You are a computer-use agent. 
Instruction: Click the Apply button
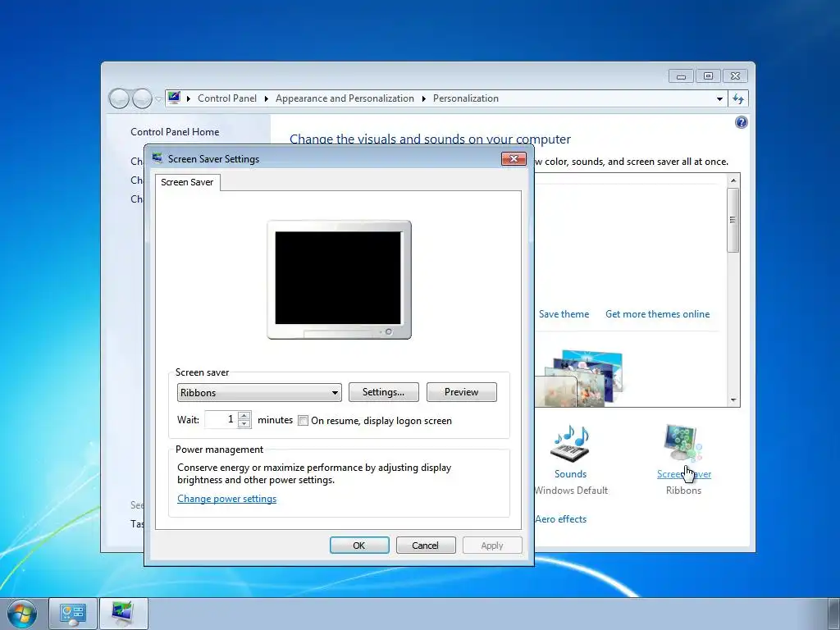pos(492,546)
